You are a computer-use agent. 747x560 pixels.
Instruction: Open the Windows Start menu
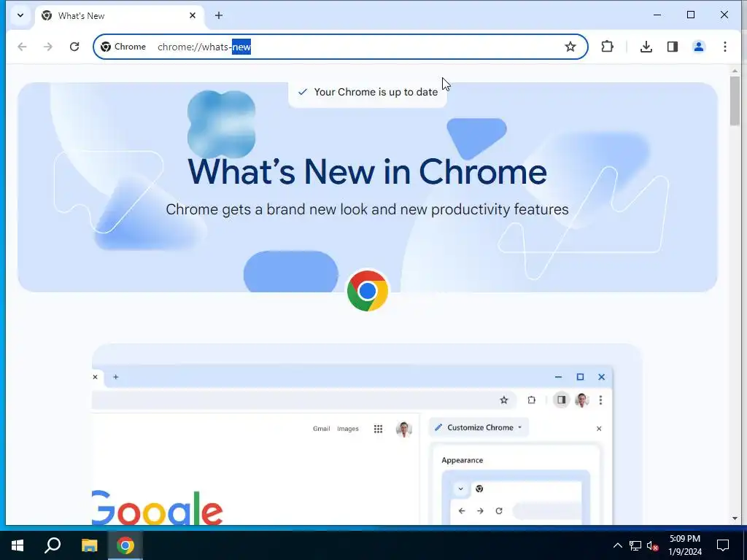pos(18,545)
